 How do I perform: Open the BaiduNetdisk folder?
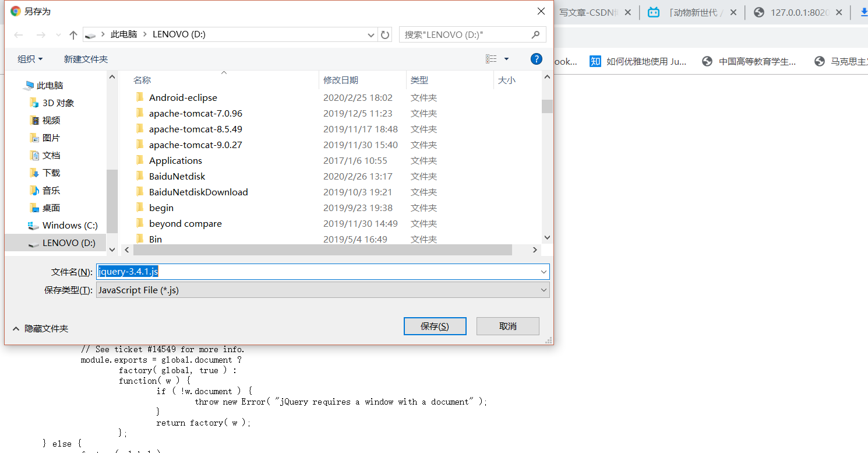[x=177, y=175]
